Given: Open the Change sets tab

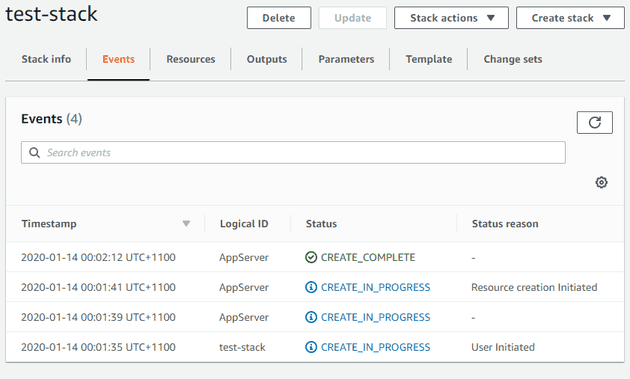Looking at the screenshot, I should coord(513,59).
